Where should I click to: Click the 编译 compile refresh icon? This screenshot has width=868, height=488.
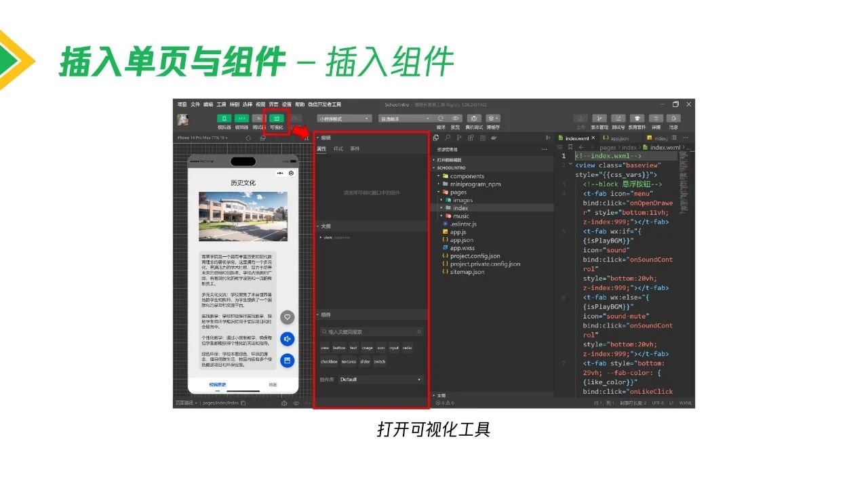click(x=441, y=119)
